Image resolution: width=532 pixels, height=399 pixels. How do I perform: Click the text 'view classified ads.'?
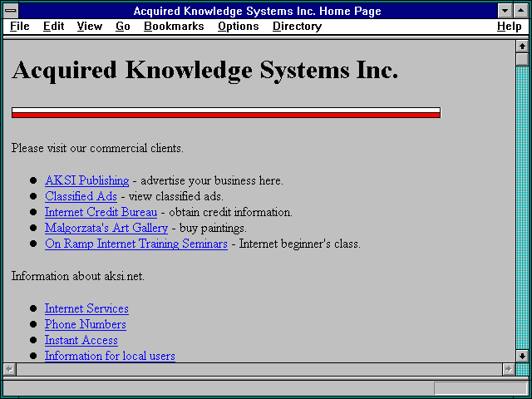point(176,196)
